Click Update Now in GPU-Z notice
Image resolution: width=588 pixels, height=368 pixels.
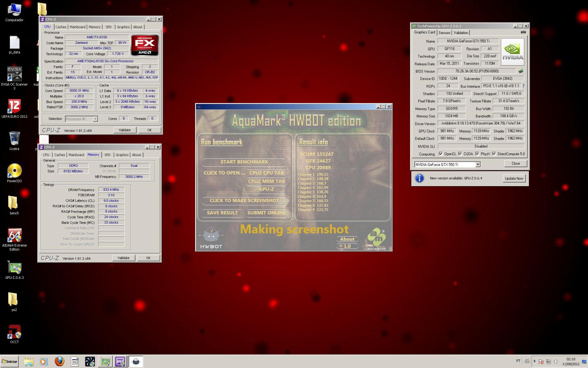514,178
